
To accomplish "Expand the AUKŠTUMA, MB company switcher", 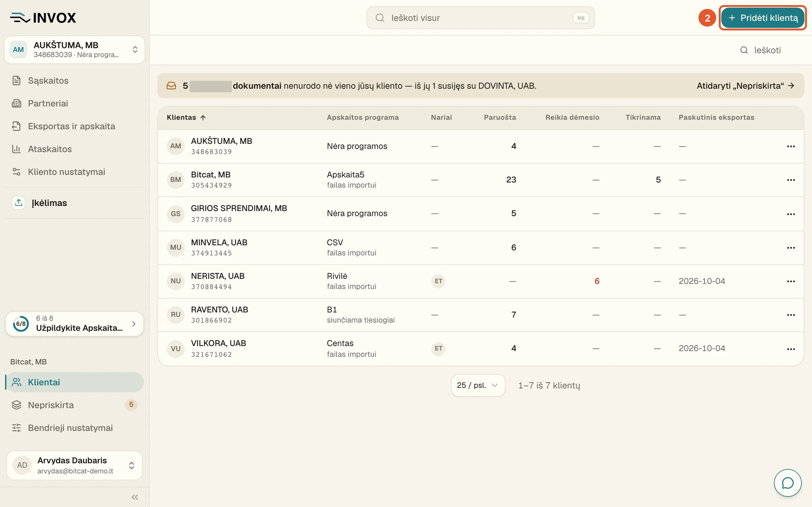I will pyautogui.click(x=75, y=50).
